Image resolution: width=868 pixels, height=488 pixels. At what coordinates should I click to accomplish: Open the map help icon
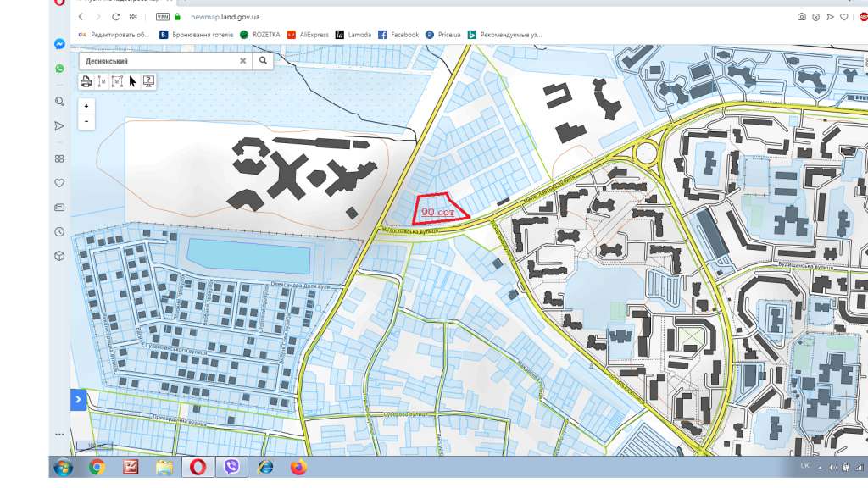(148, 81)
